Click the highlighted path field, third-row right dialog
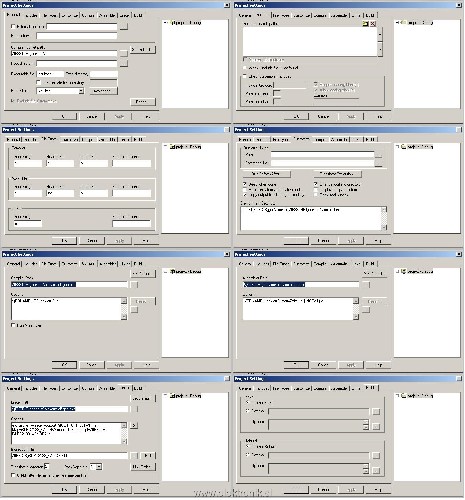This screenshot has width=465, height=500. tap(301, 285)
